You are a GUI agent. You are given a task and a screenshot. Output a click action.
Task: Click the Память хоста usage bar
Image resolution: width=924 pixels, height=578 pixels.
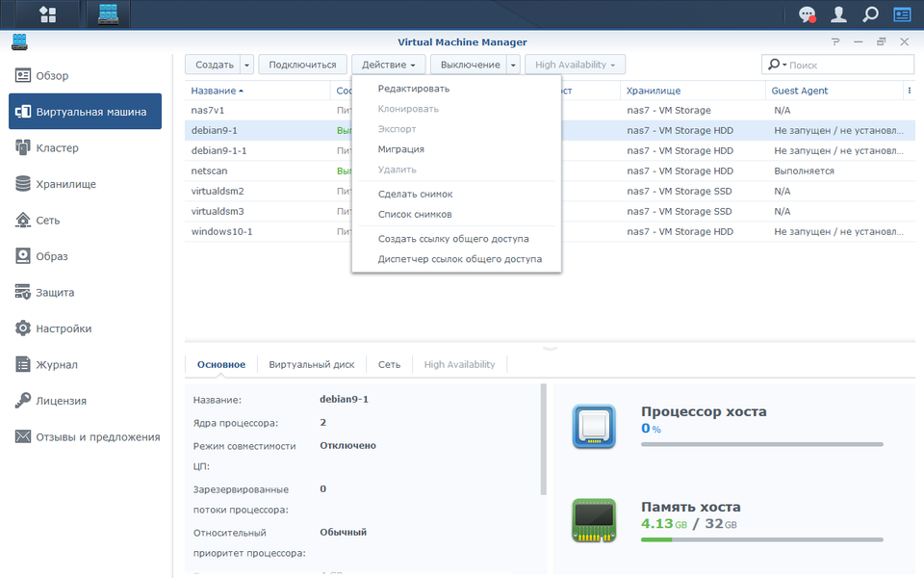click(762, 539)
